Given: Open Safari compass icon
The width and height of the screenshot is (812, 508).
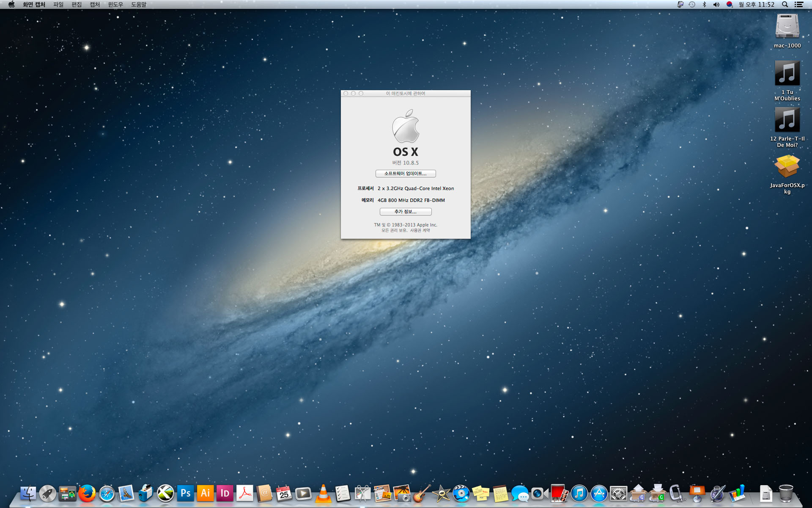Looking at the screenshot, I should pyautogui.click(x=107, y=494).
